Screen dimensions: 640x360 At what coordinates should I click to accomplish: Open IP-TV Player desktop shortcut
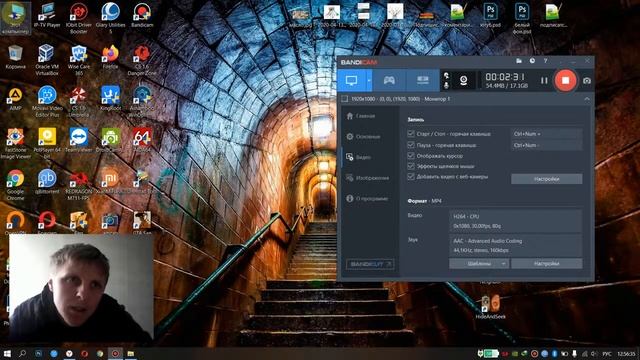[47, 16]
